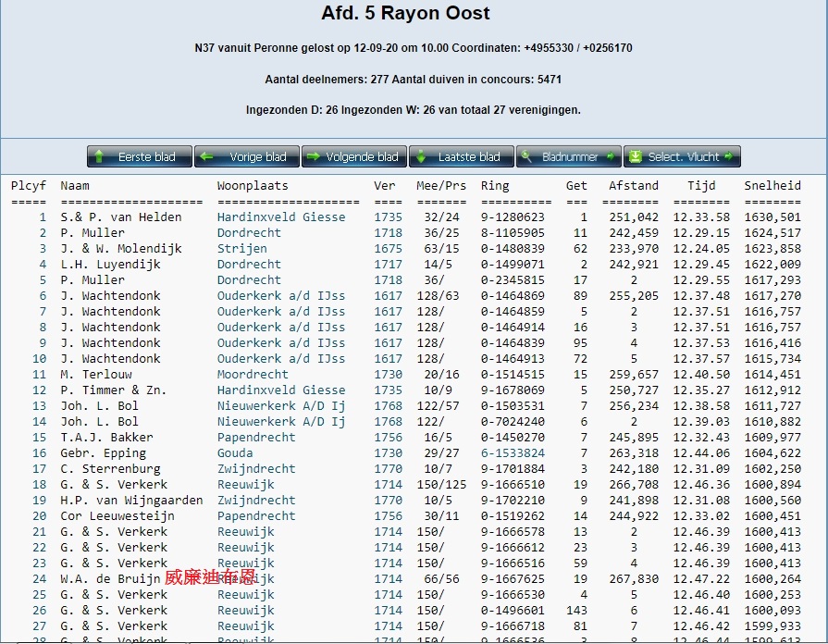Open Zwijndrecht link for C. Sterrenburg
The width and height of the screenshot is (828, 644).
[256, 468]
